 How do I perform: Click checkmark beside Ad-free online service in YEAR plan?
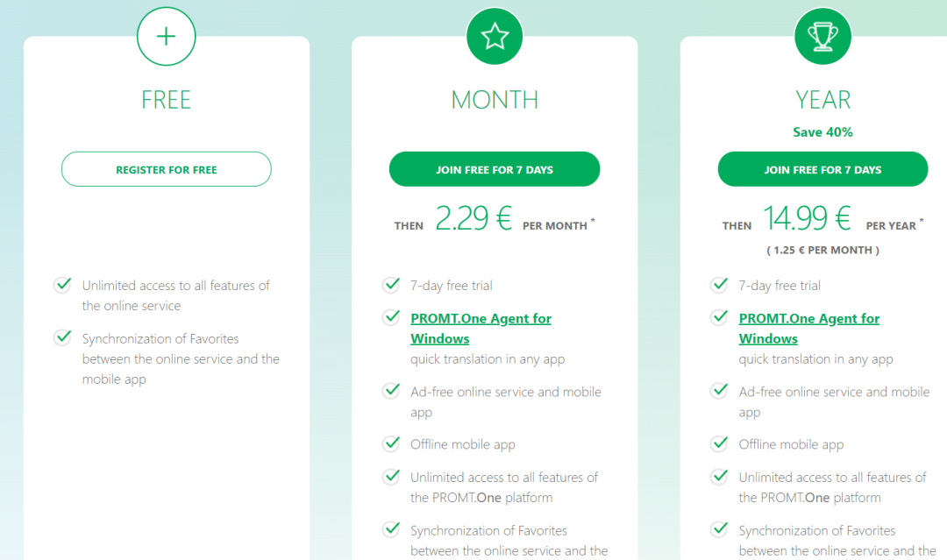(719, 391)
